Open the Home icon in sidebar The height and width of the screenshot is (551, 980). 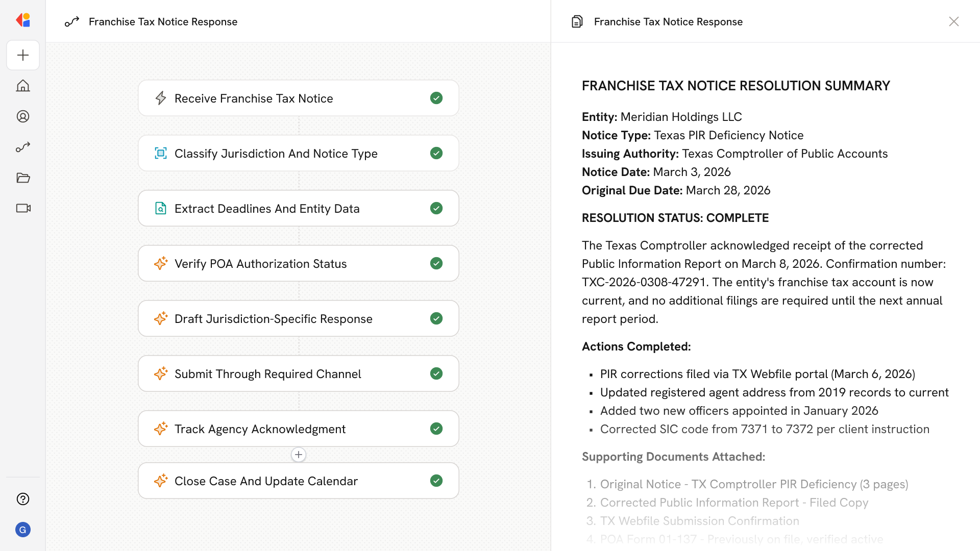tap(23, 86)
